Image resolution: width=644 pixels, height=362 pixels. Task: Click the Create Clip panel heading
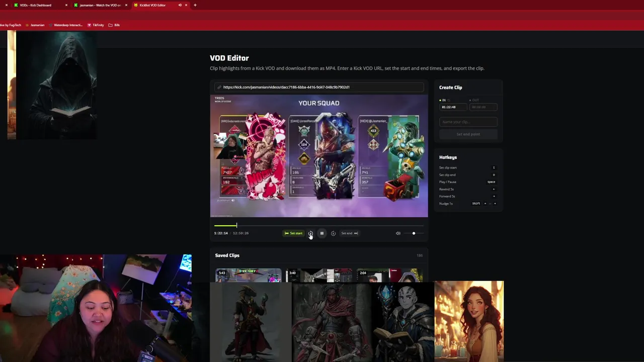(451, 87)
